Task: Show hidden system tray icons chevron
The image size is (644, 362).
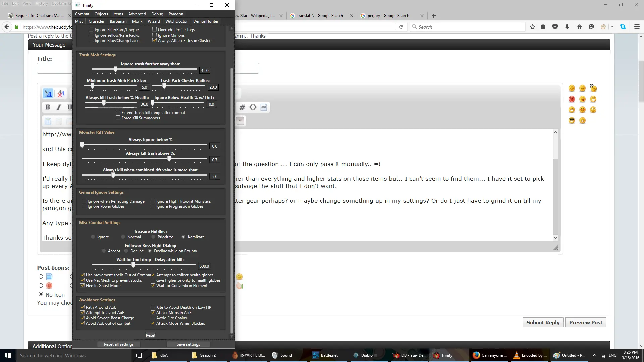Action: point(594,355)
